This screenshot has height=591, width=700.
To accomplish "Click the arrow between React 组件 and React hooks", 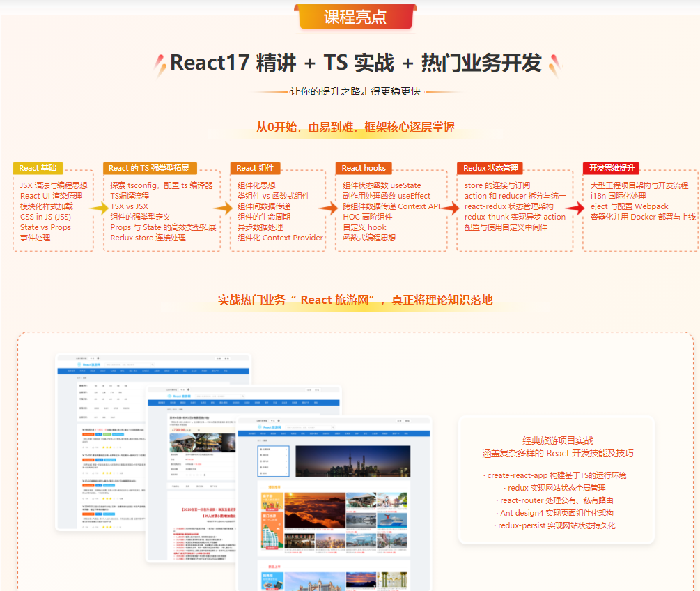I will click(328, 208).
